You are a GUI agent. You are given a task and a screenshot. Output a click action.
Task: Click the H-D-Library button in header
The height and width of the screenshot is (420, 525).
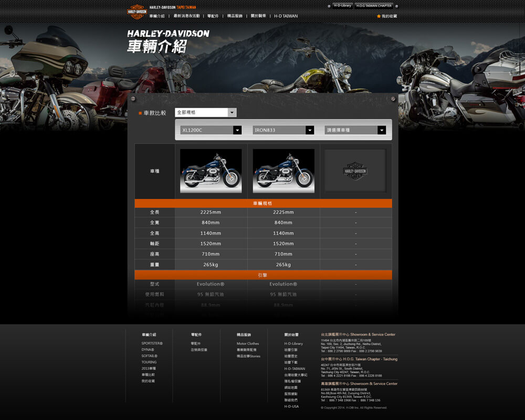342,6
